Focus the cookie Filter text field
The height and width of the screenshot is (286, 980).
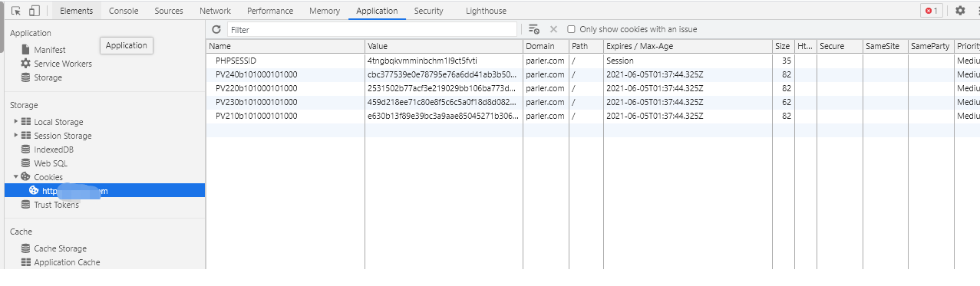click(372, 29)
